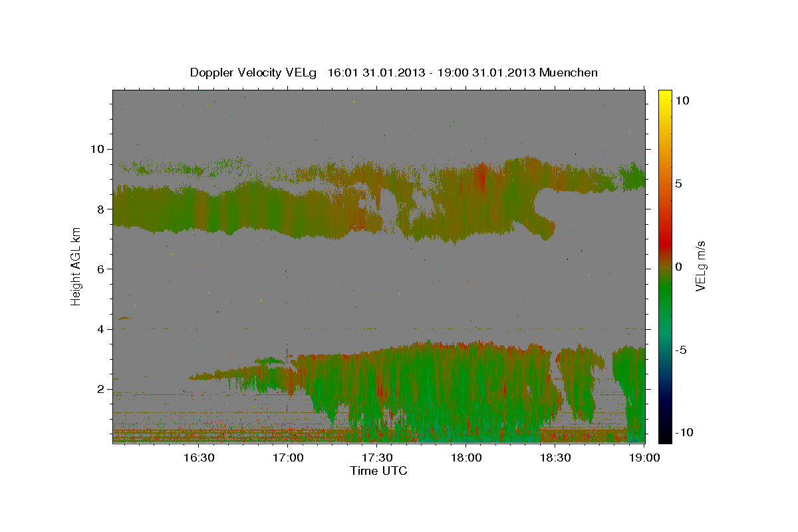This screenshot has width=798, height=532.
Task: Click the date range '16:01 31.01.2013' in title
Action: [x=376, y=72]
